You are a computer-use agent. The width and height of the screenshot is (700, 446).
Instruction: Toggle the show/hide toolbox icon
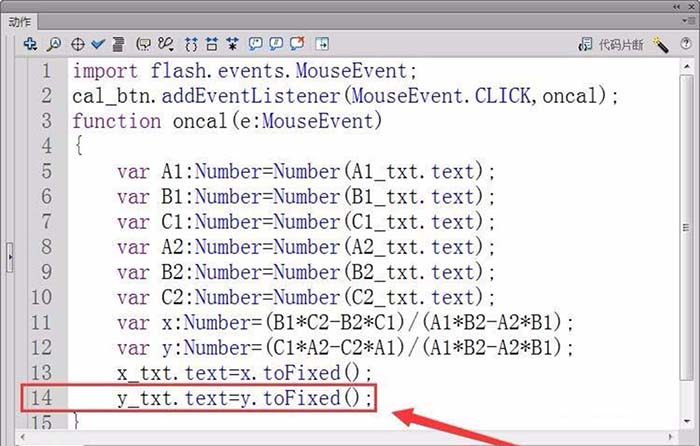(322, 44)
